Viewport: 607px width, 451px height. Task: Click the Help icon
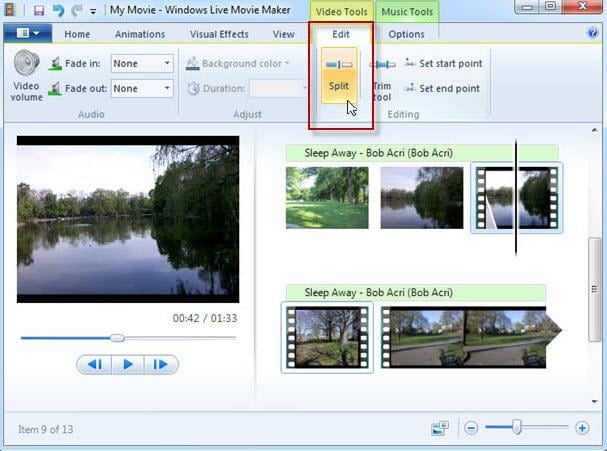(x=592, y=33)
